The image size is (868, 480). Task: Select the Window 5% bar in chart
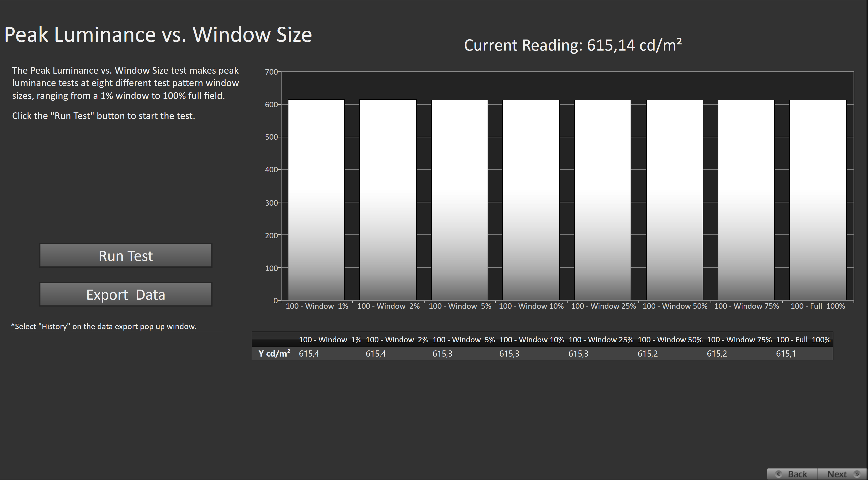[460, 200]
